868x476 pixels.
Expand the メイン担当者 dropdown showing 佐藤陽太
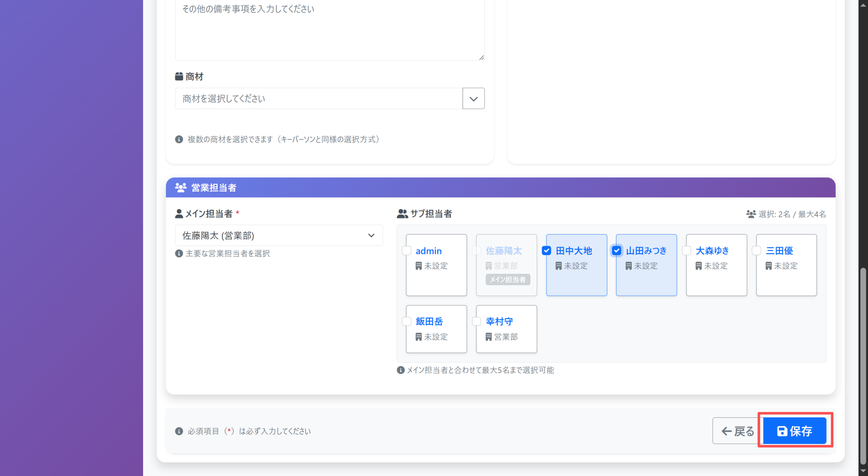279,235
